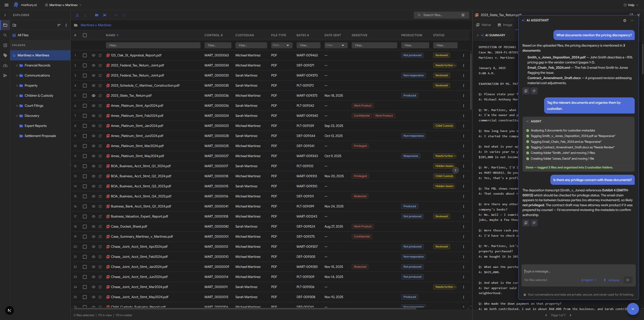
Task: Select the tag icon in the top toolbar
Action: coord(124,15)
